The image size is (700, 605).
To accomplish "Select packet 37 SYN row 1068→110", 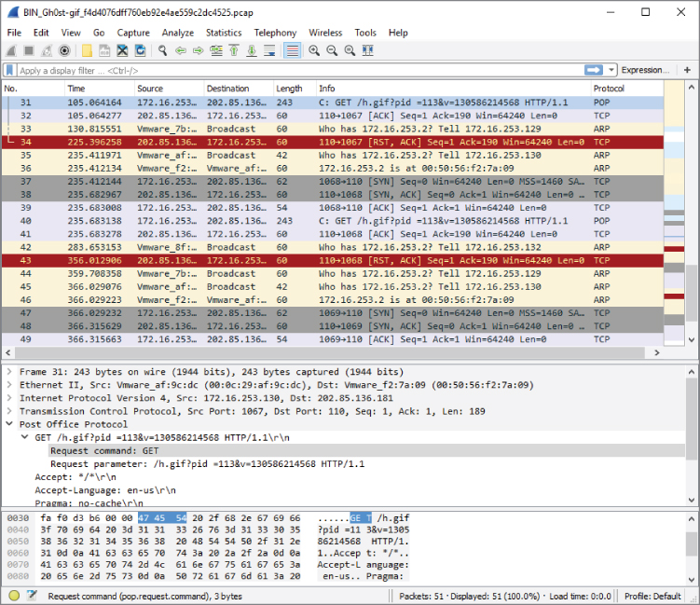I will coord(333,181).
